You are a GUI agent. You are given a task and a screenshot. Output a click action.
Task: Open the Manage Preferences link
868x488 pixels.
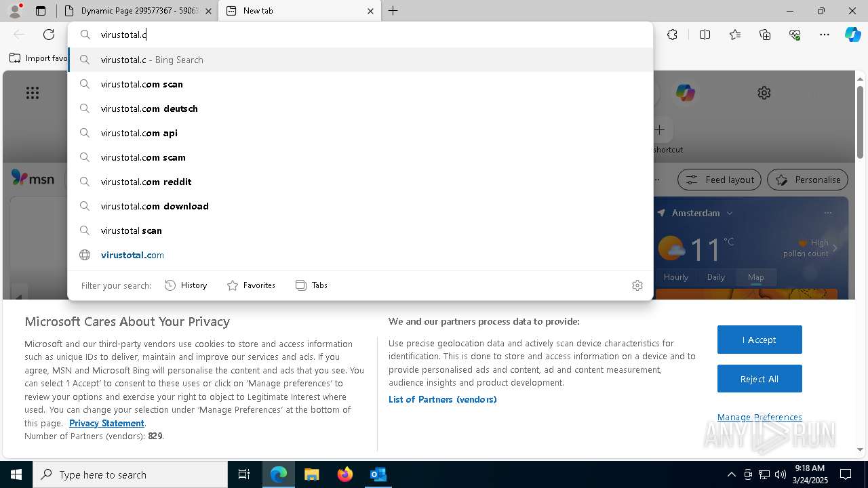(759, 417)
